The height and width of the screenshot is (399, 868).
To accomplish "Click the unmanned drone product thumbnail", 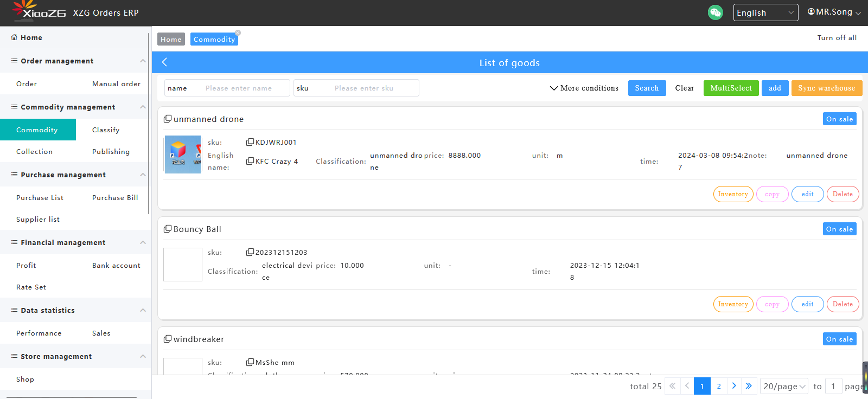I will 183,155.
